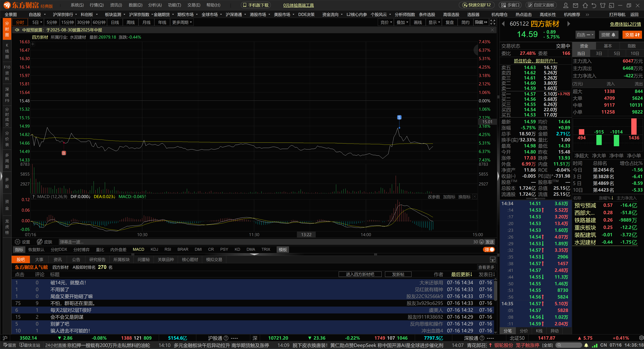
Task: Click the pane layout icon above forum list
Action: pyautogui.click(x=492, y=259)
